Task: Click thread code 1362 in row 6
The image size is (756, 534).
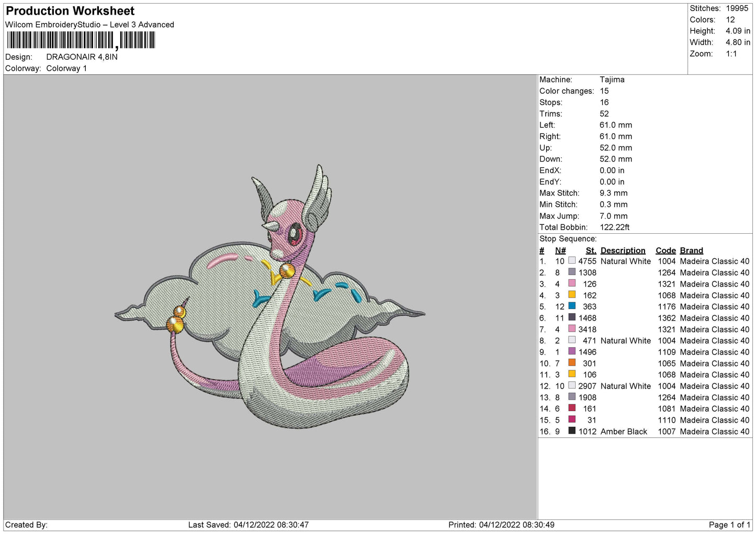Action: 667,318
